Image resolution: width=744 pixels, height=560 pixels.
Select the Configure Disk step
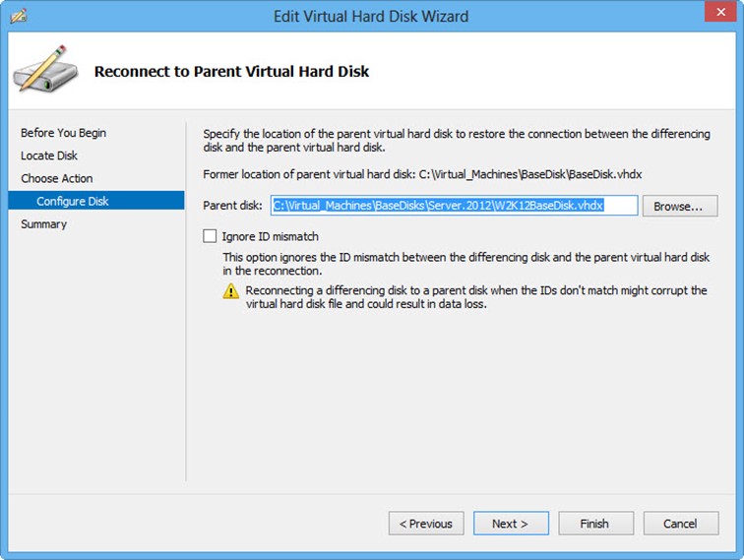[x=95, y=200]
